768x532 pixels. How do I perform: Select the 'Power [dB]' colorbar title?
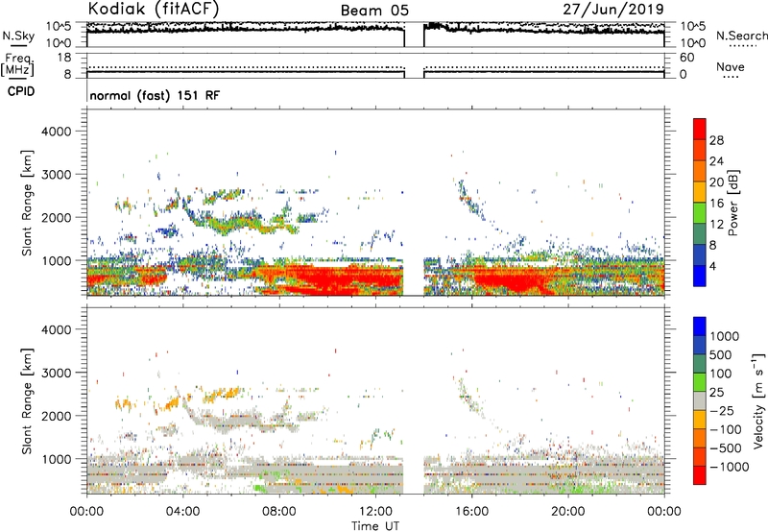tap(732, 203)
